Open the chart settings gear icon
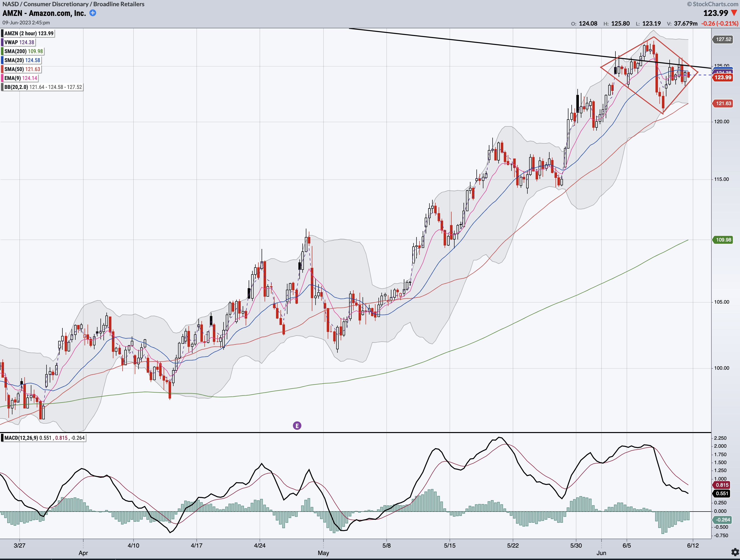Image resolution: width=740 pixels, height=560 pixels. click(x=735, y=552)
